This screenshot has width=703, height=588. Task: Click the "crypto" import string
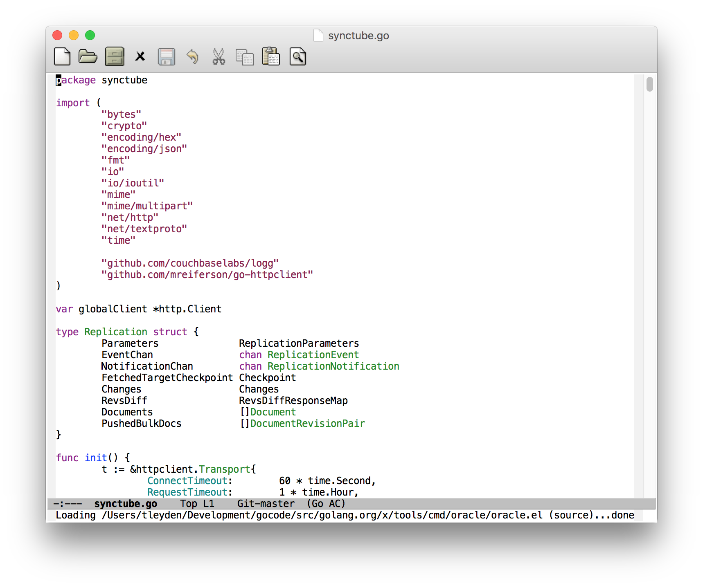124,126
